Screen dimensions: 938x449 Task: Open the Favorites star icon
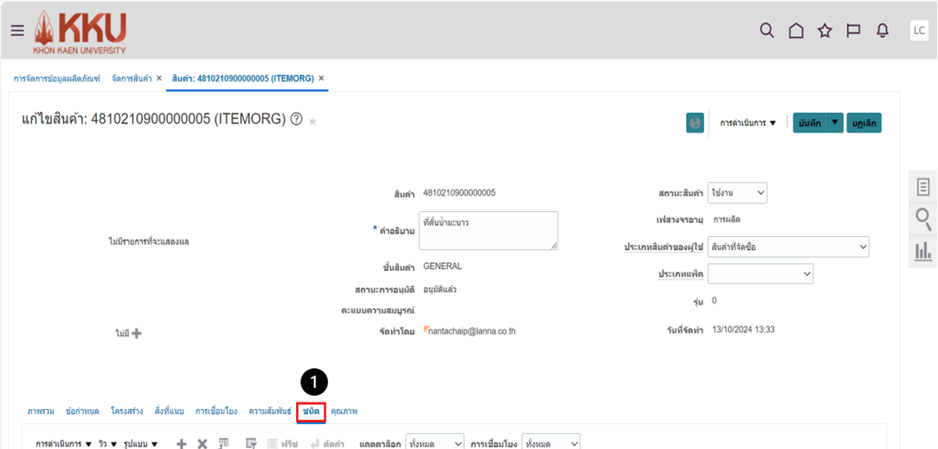(825, 30)
